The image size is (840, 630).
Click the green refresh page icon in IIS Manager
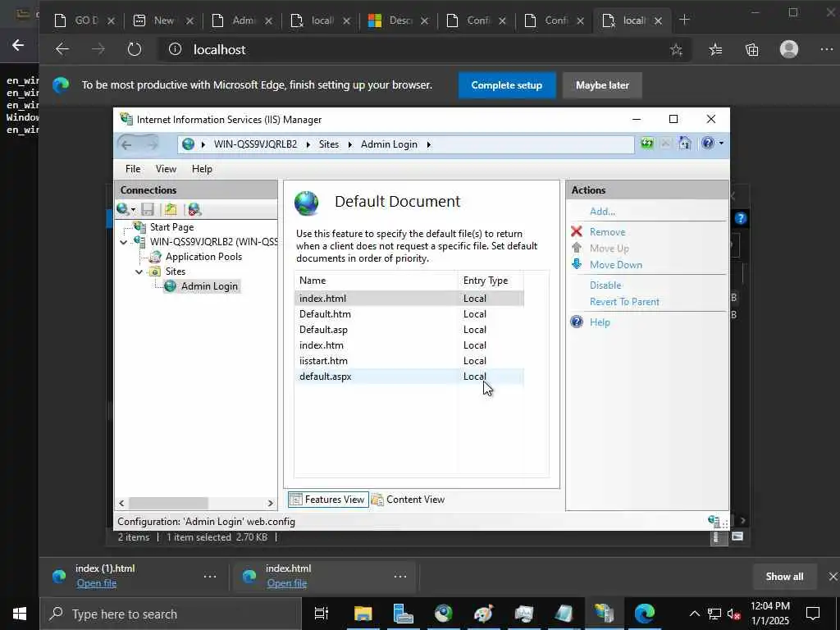pyautogui.click(x=647, y=144)
